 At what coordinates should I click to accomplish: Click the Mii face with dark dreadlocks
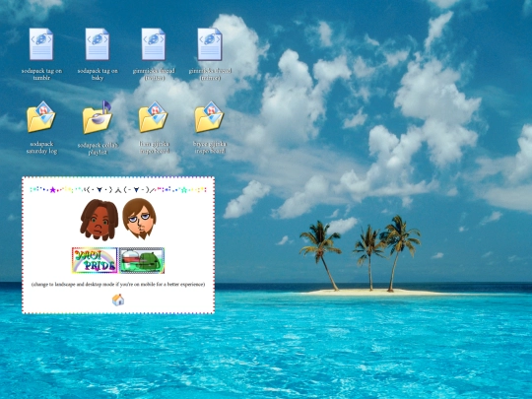(100, 220)
